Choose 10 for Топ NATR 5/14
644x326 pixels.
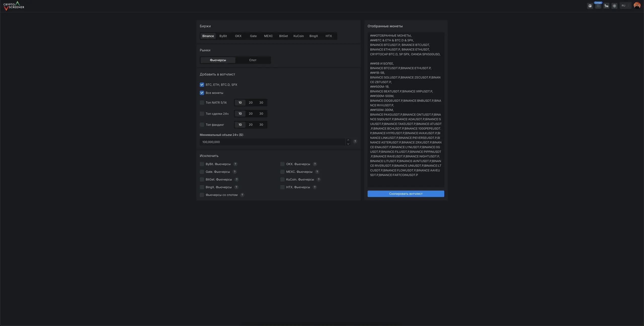pos(240,103)
